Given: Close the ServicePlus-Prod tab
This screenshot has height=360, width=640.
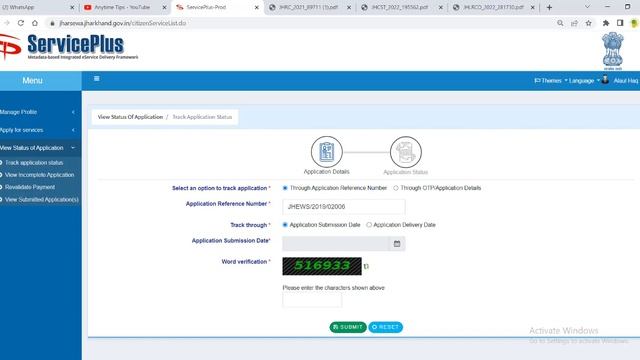Looking at the screenshot, I should pos(257,7).
